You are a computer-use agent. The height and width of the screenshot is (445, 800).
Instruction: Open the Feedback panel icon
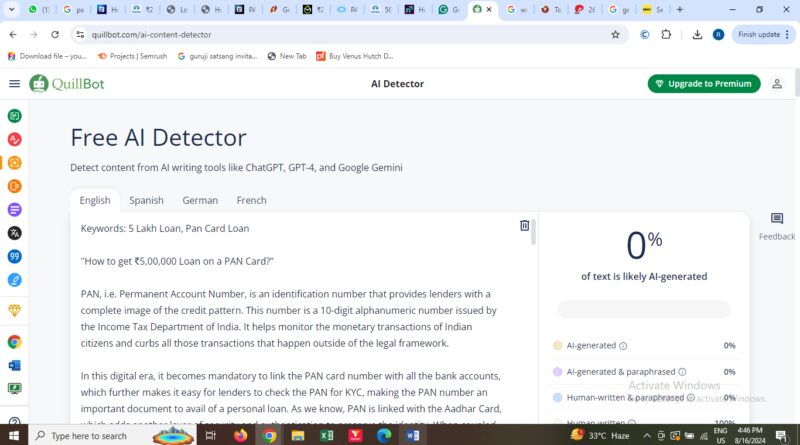click(777, 219)
